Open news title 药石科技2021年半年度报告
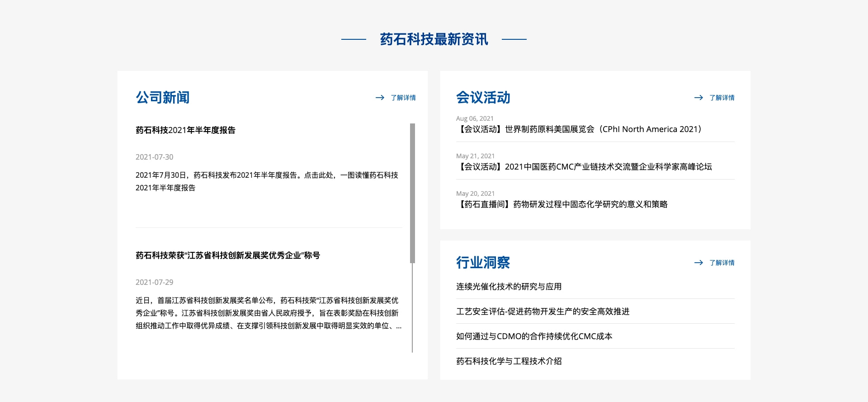Screen dimensions: 868x402 pos(185,130)
